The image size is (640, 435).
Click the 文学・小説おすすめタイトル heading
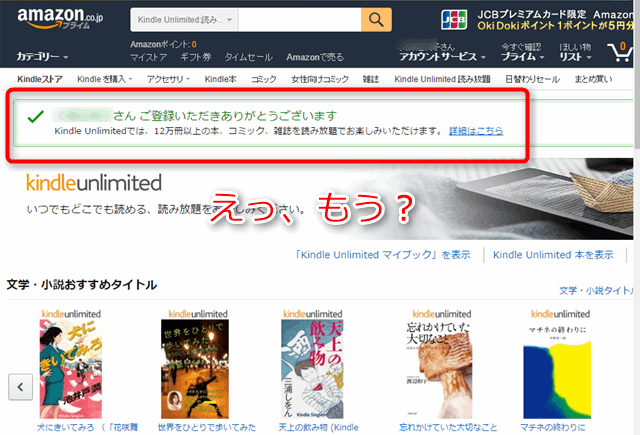[82, 284]
